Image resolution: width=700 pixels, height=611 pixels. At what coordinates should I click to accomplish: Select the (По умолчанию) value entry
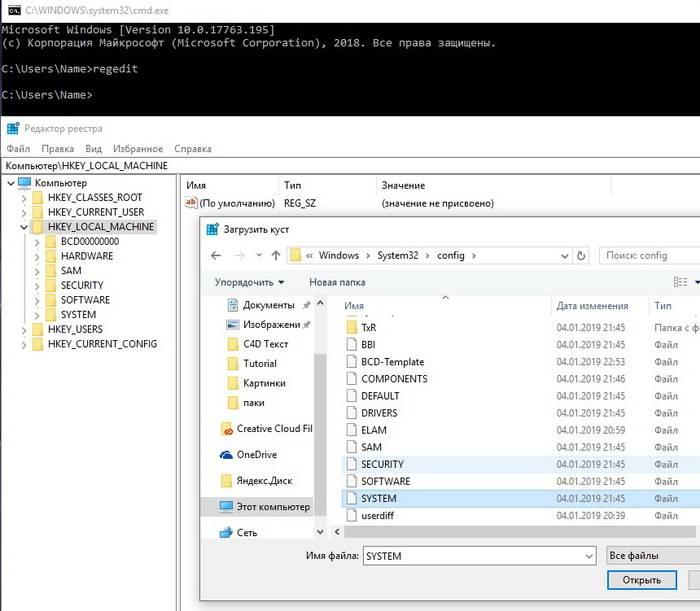click(x=237, y=204)
